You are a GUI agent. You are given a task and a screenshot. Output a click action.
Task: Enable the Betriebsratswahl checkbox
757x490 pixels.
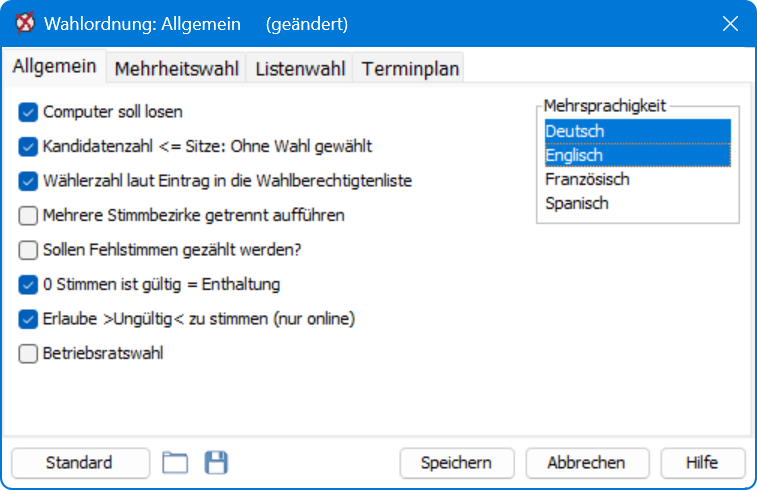28,353
